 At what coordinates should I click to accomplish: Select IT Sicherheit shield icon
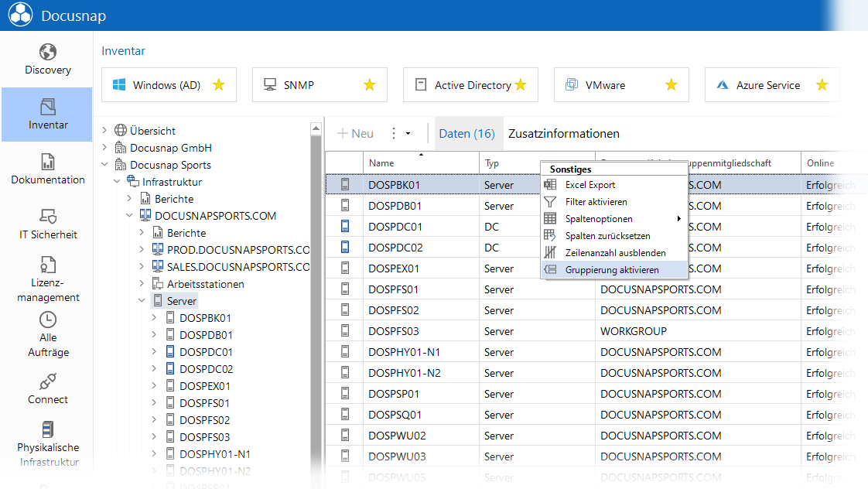click(48, 216)
